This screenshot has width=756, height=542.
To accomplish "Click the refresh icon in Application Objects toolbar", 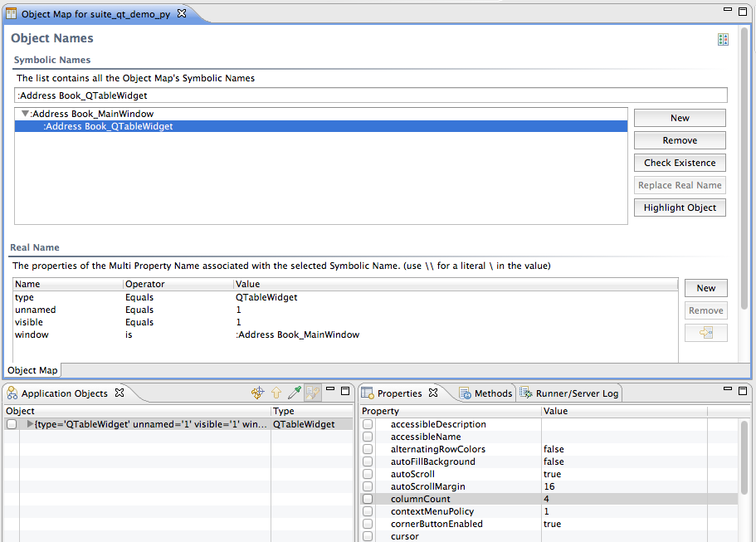I will [x=257, y=393].
